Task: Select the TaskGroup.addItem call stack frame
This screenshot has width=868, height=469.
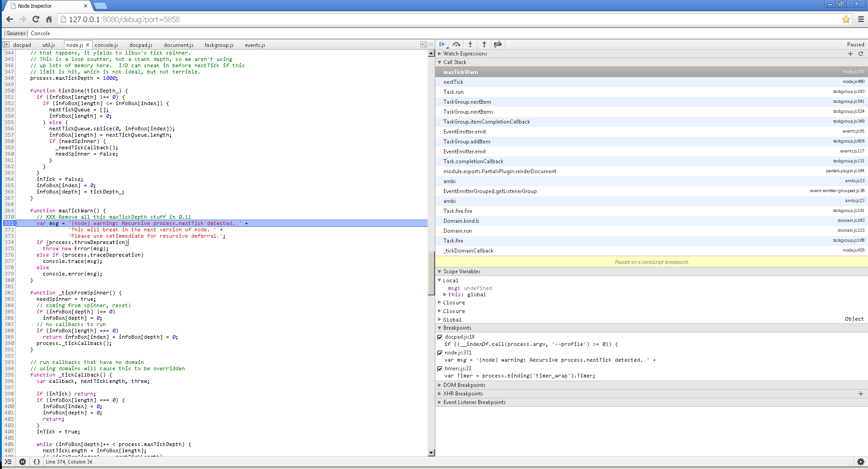Action: pos(651,142)
